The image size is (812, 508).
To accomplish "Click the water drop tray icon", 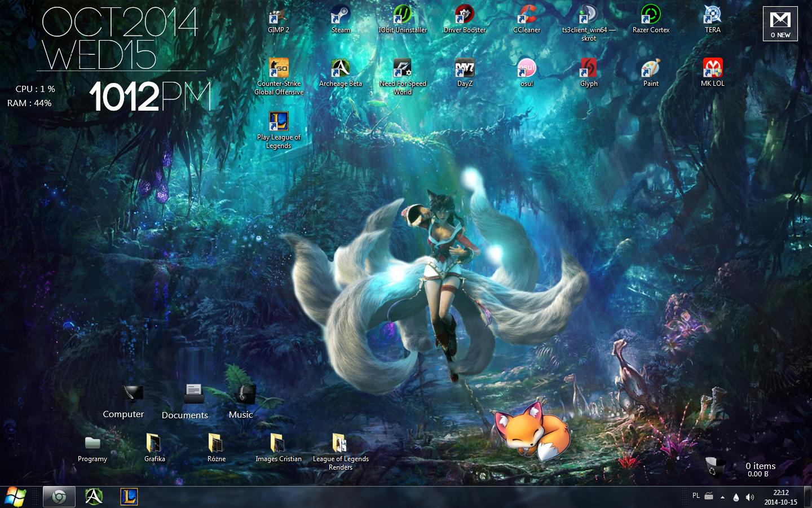I will [736, 497].
